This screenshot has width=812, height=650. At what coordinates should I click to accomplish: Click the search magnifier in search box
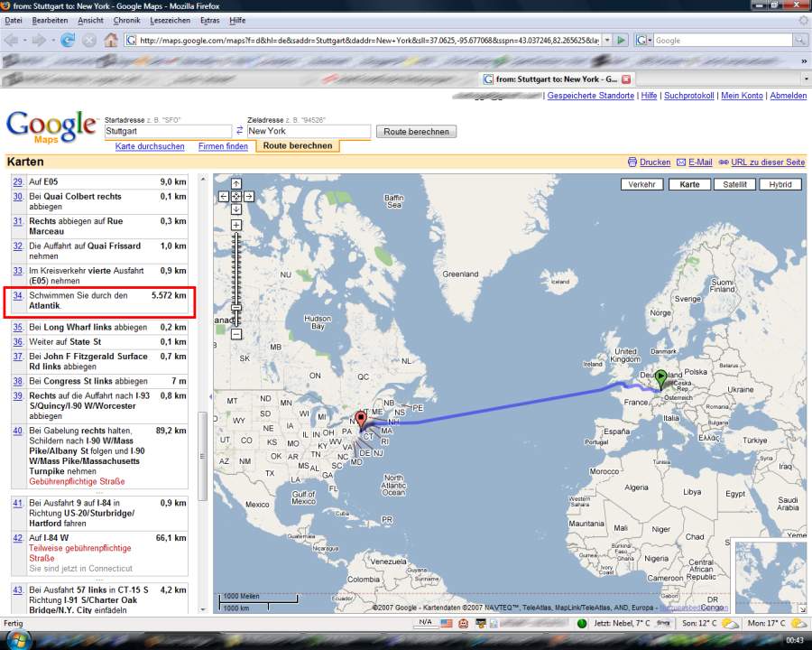pos(800,41)
